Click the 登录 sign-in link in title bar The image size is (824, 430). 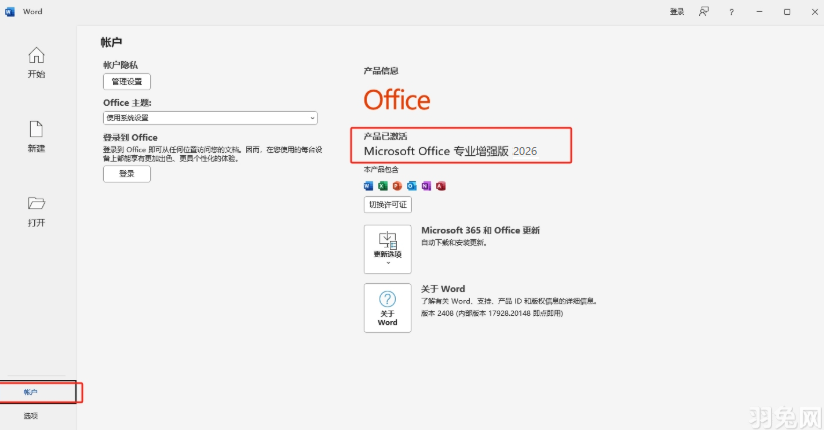pyautogui.click(x=677, y=11)
